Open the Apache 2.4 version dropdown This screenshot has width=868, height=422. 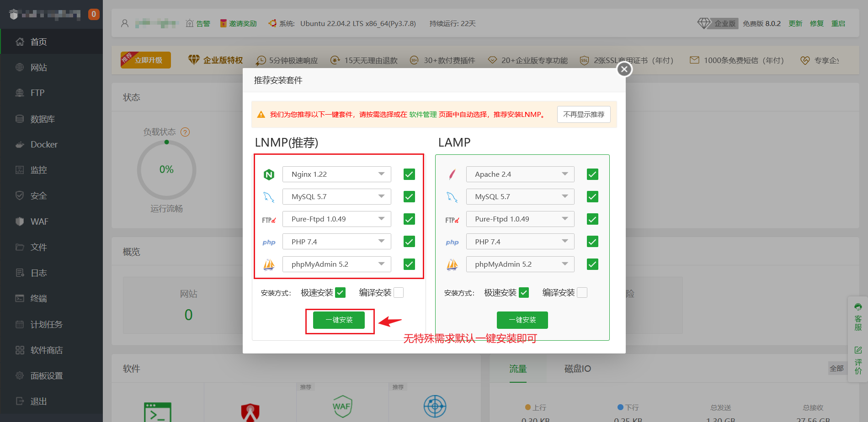(520, 174)
